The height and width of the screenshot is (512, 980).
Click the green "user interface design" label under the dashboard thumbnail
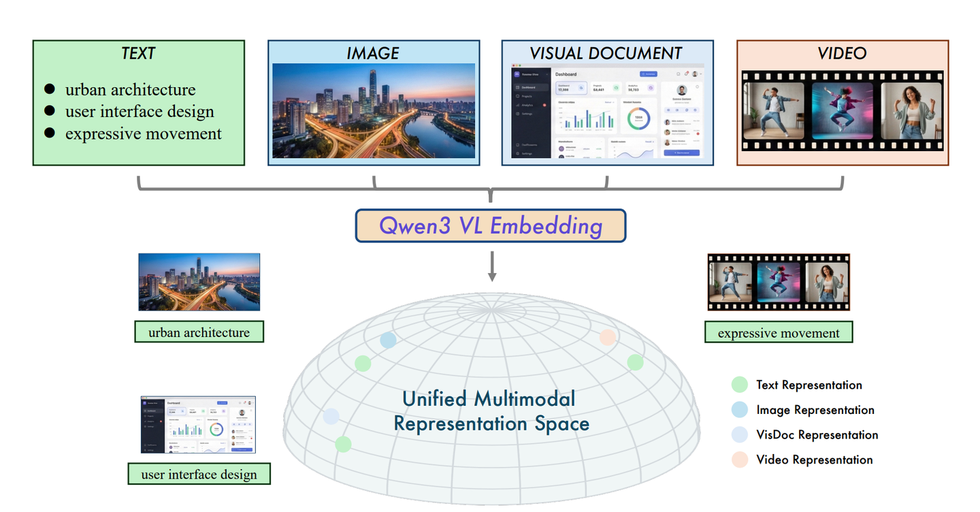pos(199,474)
